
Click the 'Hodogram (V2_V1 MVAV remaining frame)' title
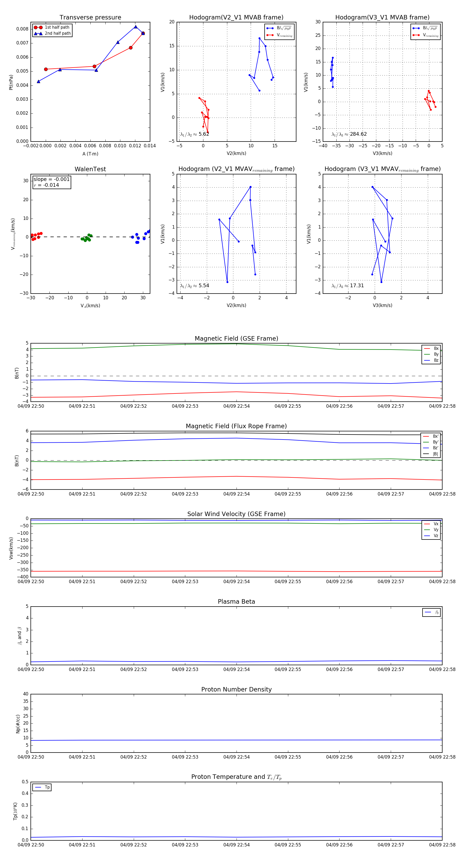coord(236,169)
